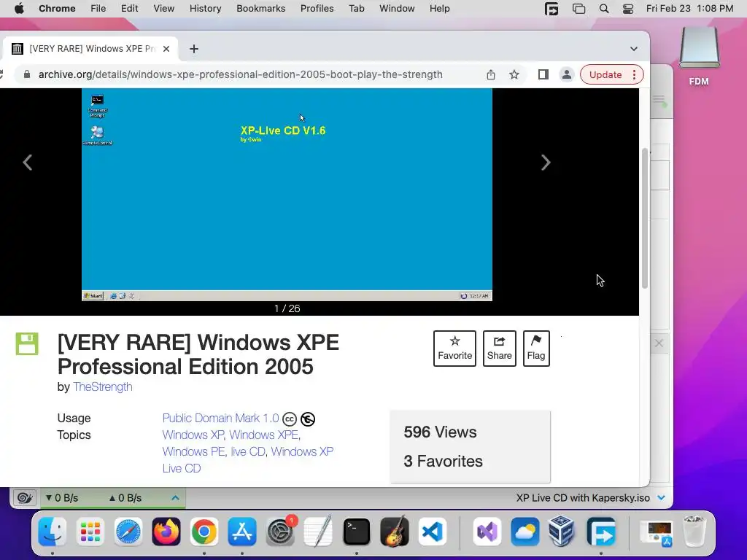The image size is (747, 560).
Task: Launch VirtualBox from the Dock
Action: click(x=561, y=532)
